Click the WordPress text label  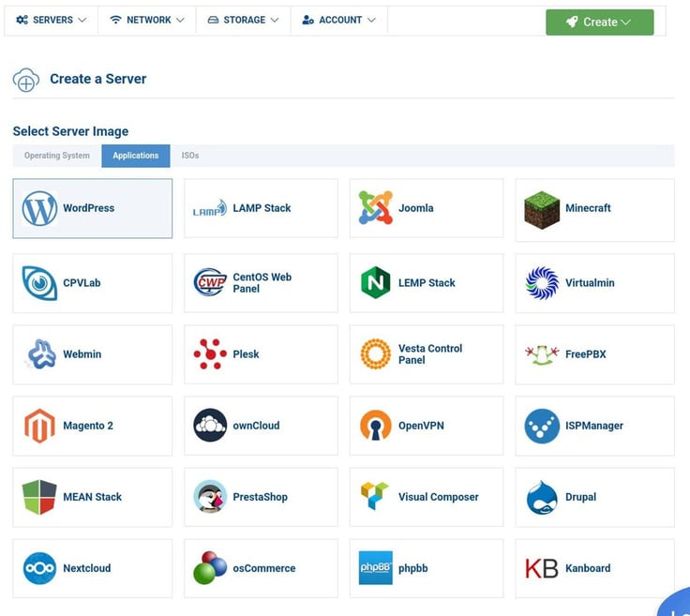[88, 208]
